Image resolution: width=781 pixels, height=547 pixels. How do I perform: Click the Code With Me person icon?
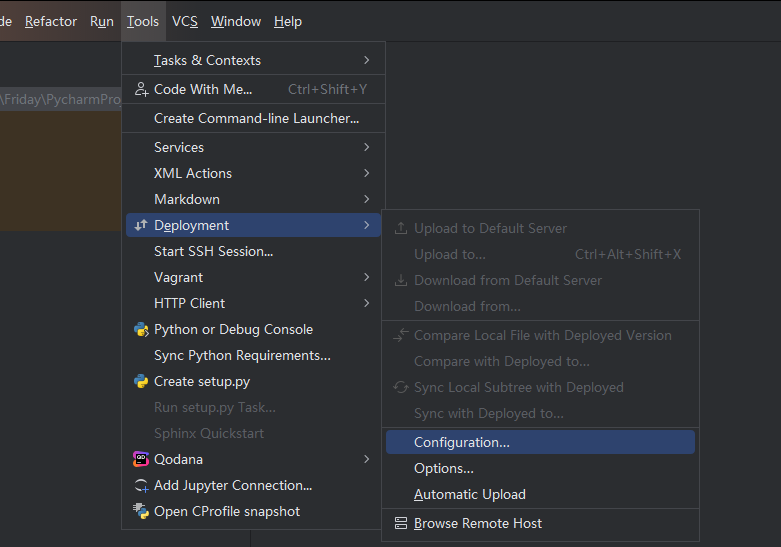point(141,90)
